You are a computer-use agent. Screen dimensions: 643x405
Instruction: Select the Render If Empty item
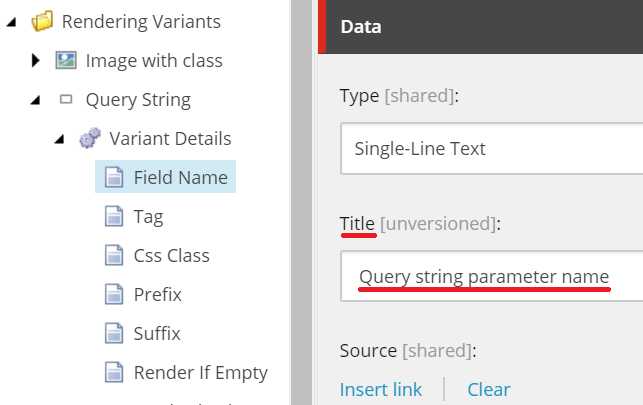click(x=200, y=372)
